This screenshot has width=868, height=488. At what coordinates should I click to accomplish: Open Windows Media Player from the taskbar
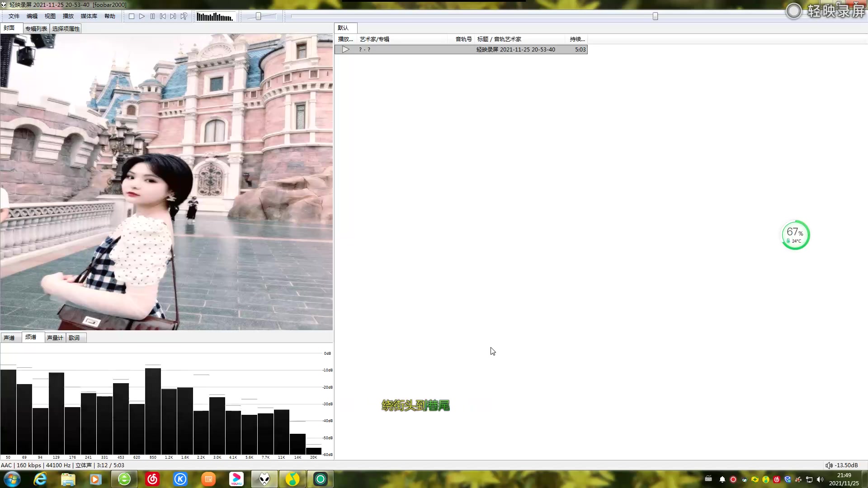[x=96, y=479]
